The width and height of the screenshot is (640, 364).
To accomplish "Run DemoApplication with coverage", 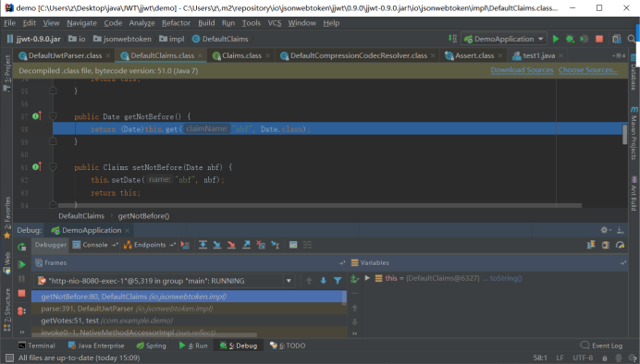I will pyautogui.click(x=585, y=39).
